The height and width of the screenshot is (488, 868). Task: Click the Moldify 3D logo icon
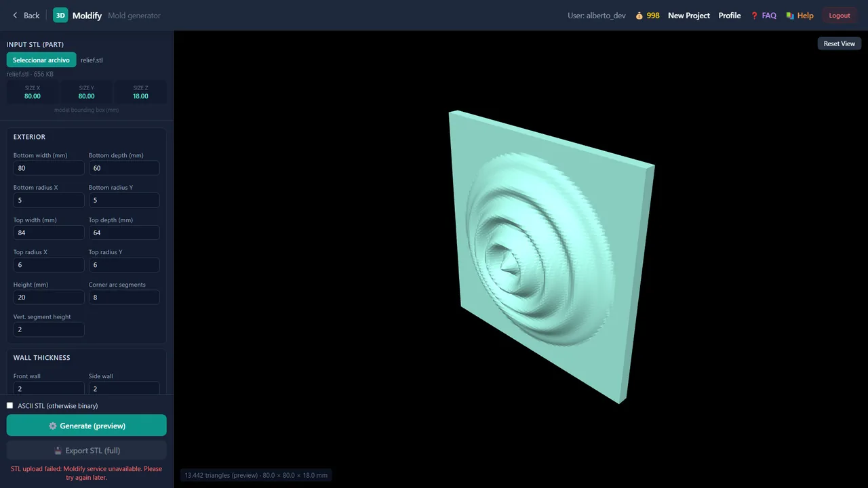pyautogui.click(x=60, y=15)
